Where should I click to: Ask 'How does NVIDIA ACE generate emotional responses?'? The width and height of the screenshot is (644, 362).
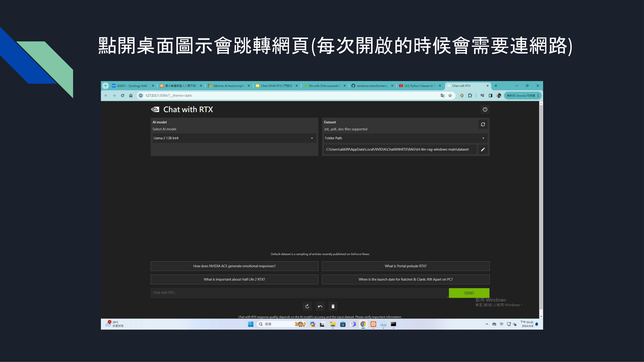tap(234, 266)
